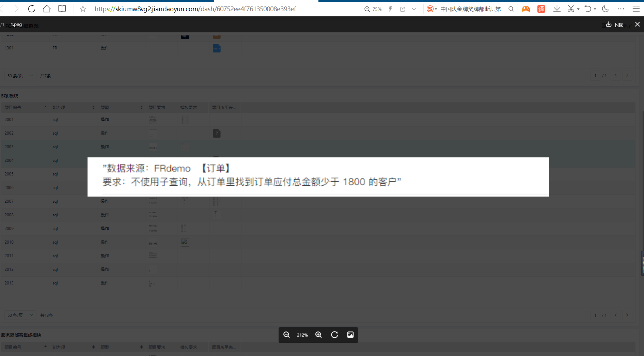644x356 pixels.
Task: Click the docx file icon in row 1301
Action: coord(217,48)
